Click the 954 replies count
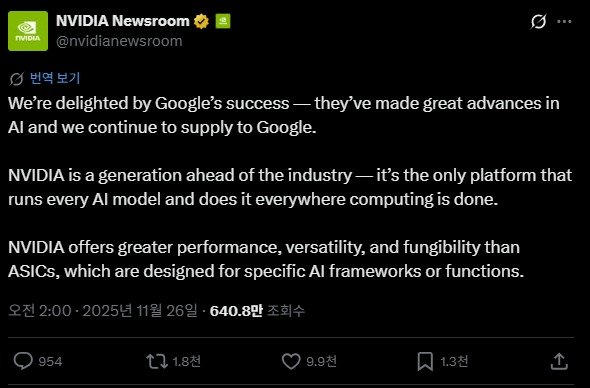This screenshot has width=590, height=388. pyautogui.click(x=50, y=362)
